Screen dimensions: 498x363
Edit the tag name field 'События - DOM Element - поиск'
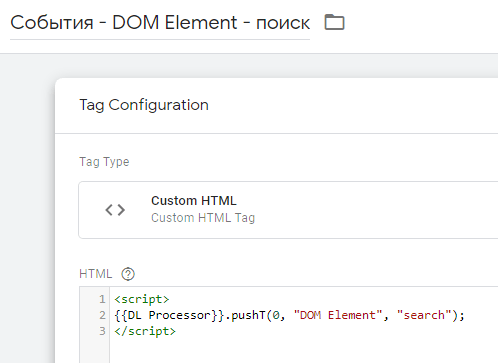click(x=160, y=23)
